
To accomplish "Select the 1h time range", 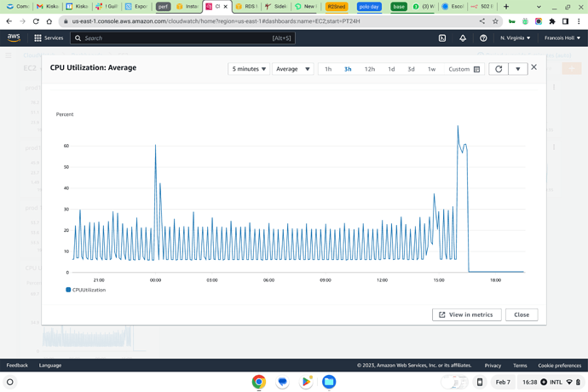I will (x=328, y=69).
